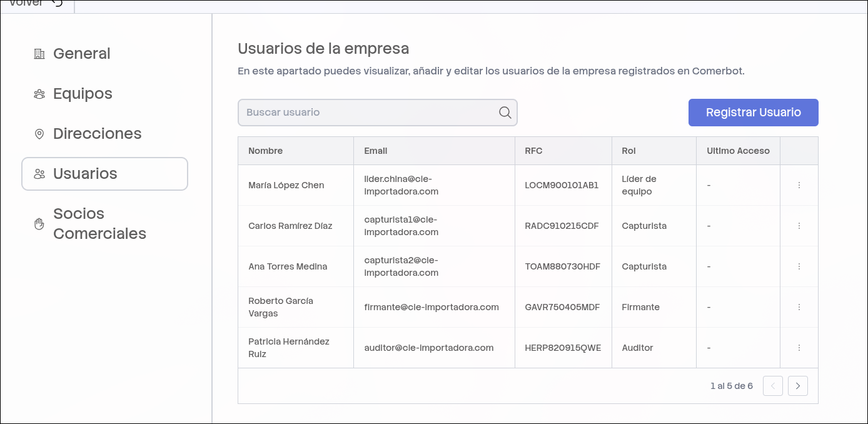
Task: Click the search magnifier icon
Action: click(505, 113)
